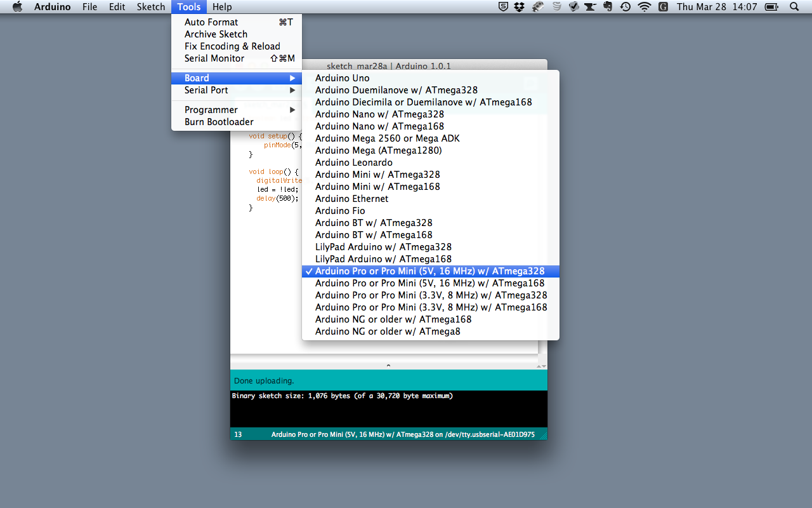Image resolution: width=812 pixels, height=508 pixels.
Task: Expand the Board submenu
Action: 237,78
